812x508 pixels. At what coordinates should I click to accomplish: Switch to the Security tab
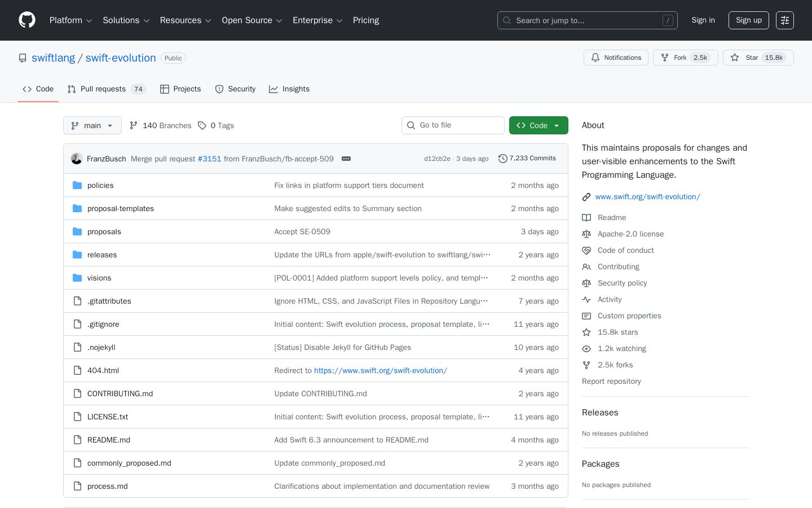click(x=235, y=89)
